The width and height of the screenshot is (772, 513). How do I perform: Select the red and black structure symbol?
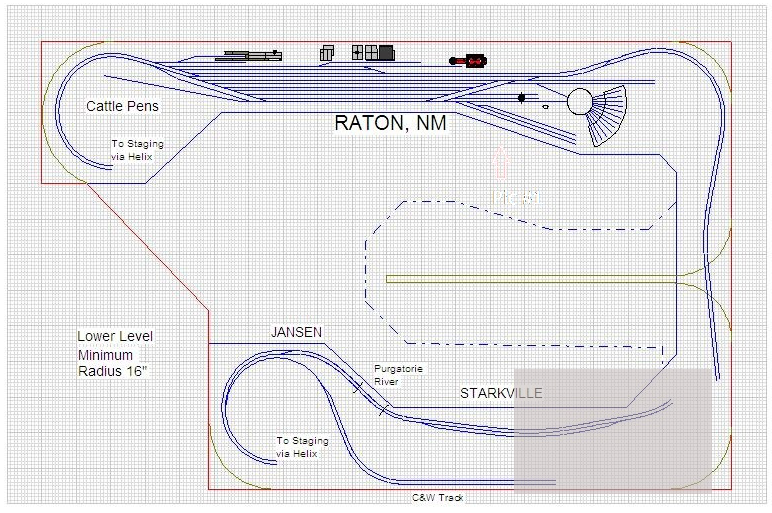[468, 61]
